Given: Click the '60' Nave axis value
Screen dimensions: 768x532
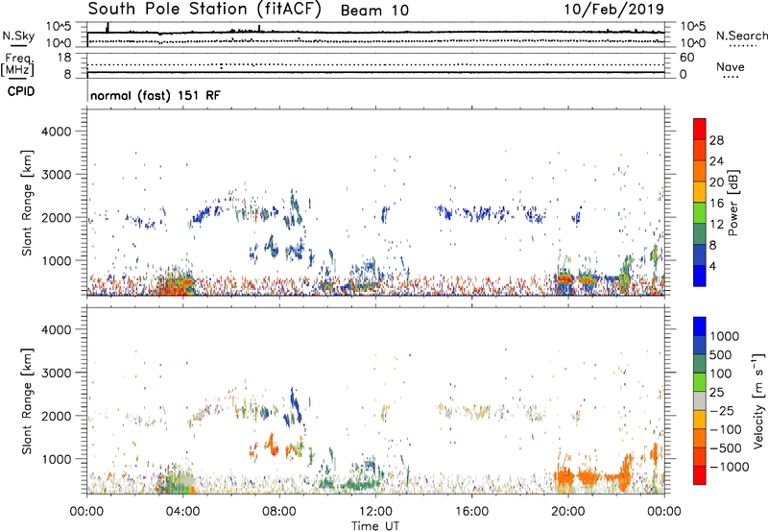Looking at the screenshot, I should click(686, 58).
